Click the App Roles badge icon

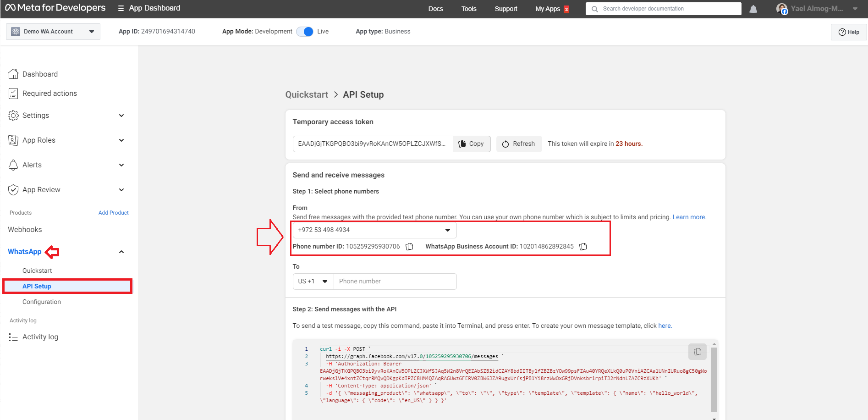[13, 140]
